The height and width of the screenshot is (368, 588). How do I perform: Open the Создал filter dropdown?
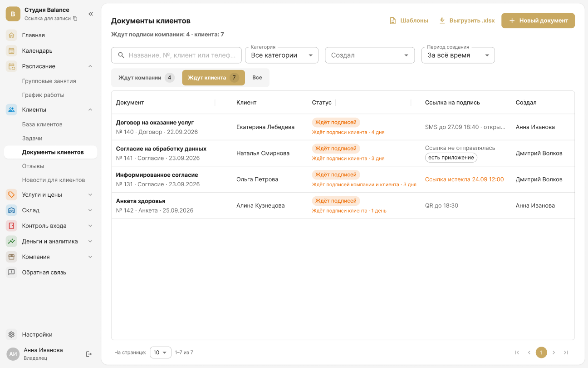coord(370,55)
